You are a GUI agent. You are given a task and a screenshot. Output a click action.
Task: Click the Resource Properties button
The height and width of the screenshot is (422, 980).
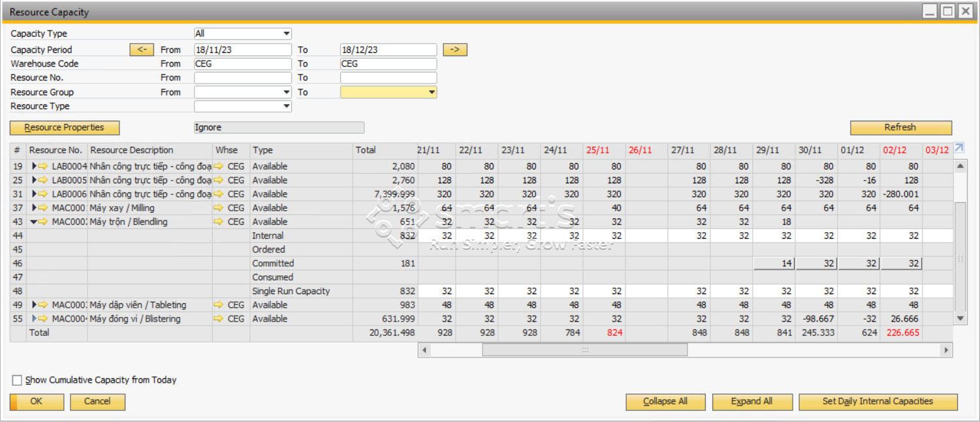coord(65,128)
